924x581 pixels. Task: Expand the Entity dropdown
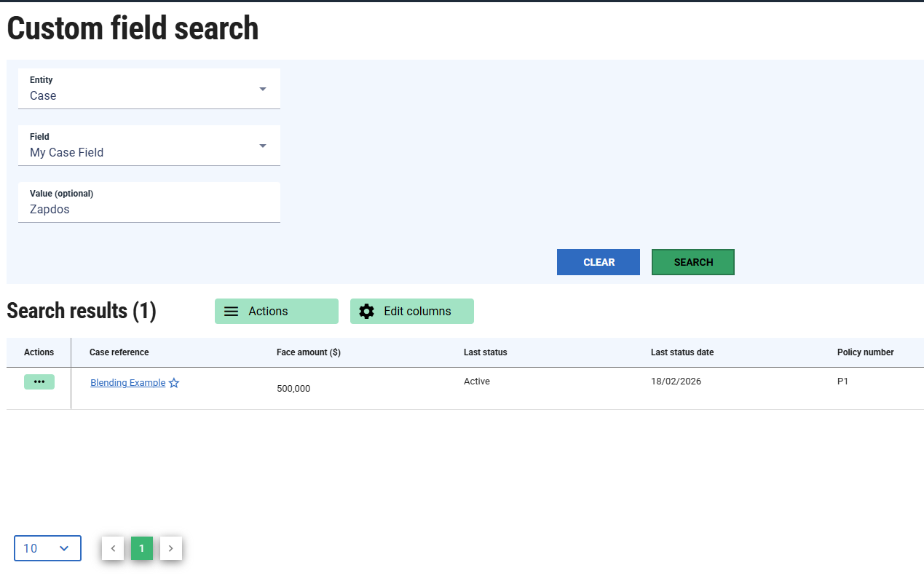(x=262, y=89)
